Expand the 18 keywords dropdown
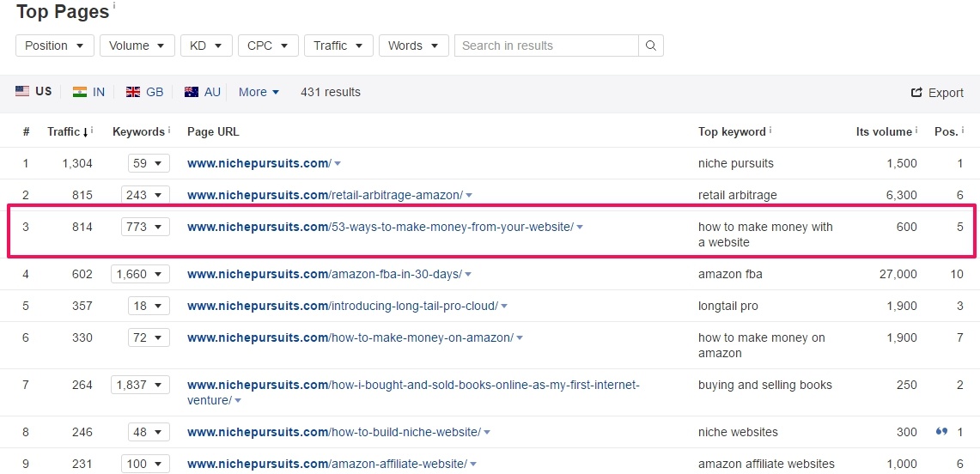Viewport: 980px width, 474px height. click(x=149, y=306)
